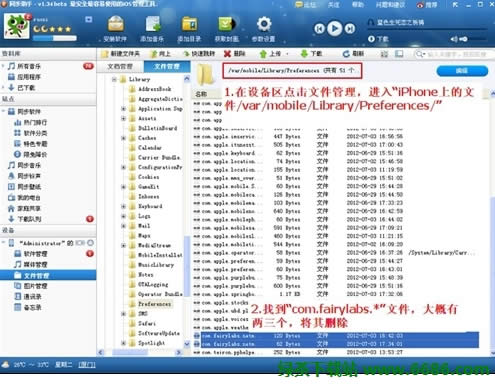
Task: Click the Hot (热门) link in the status bar
Action: click(x=87, y=365)
